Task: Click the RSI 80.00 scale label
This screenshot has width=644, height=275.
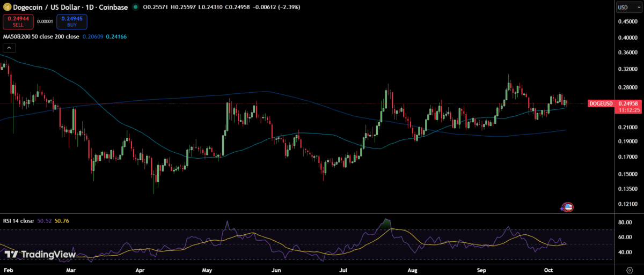Action: tap(624, 222)
